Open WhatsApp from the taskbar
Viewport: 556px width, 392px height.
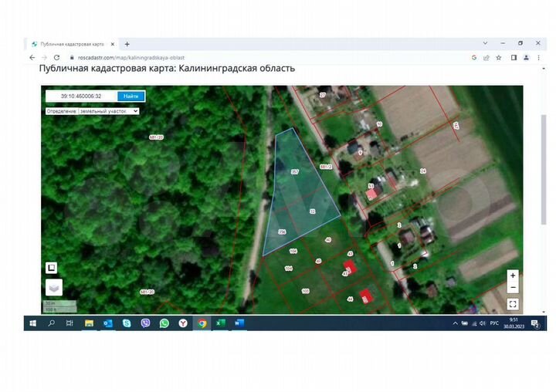(164, 323)
